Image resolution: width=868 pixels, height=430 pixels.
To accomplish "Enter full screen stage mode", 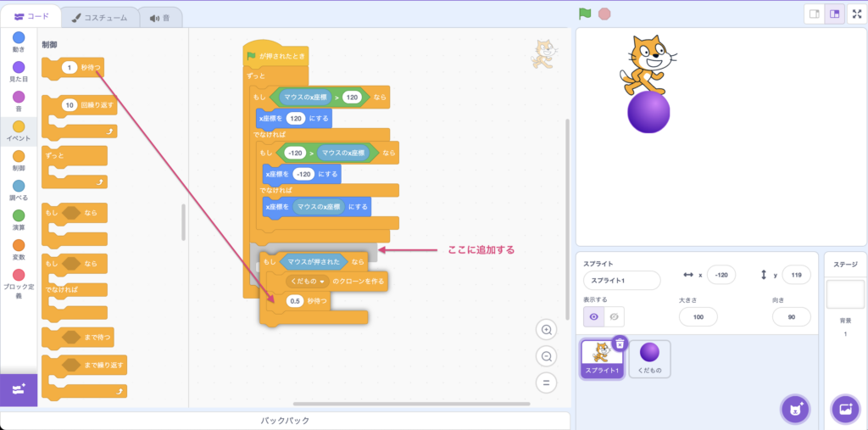I will pyautogui.click(x=856, y=14).
